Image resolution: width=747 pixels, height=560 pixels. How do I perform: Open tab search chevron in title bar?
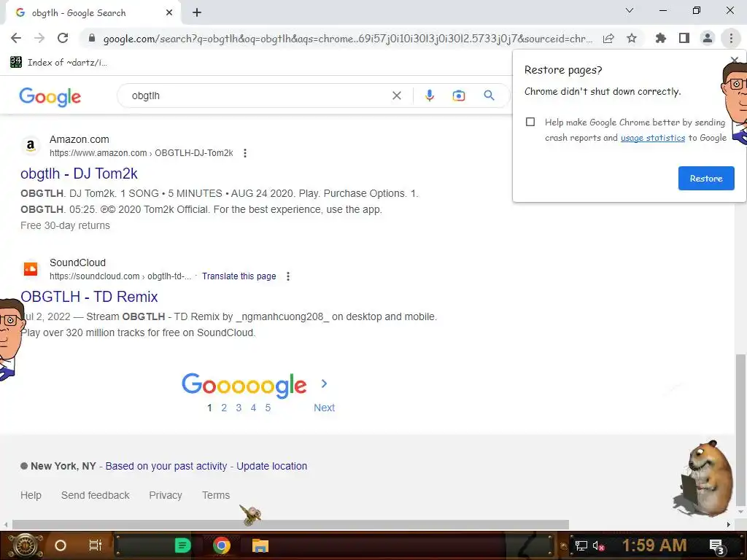630,10
